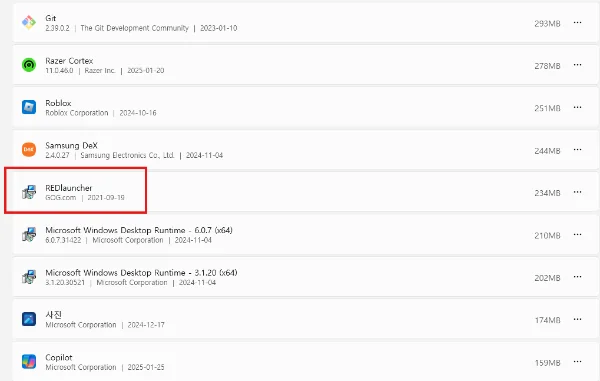Click the Razer Inc. publisher text
The height and width of the screenshot is (381, 600).
click(x=100, y=71)
